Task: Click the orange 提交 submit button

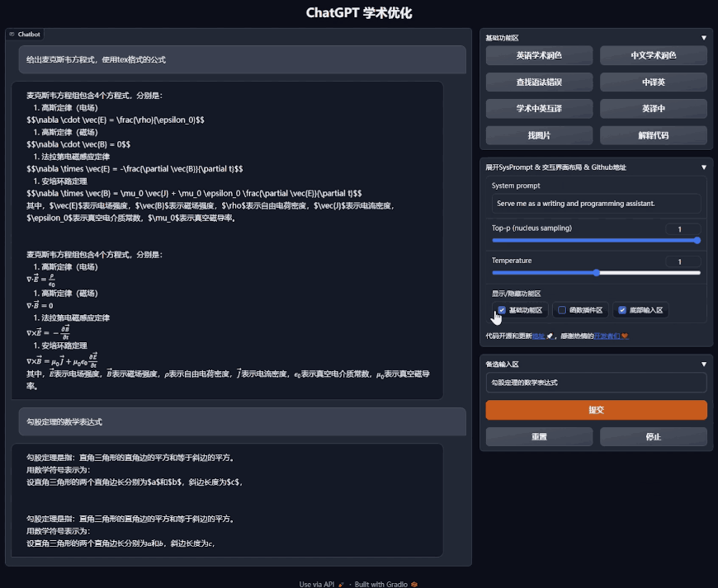Action: (596, 410)
